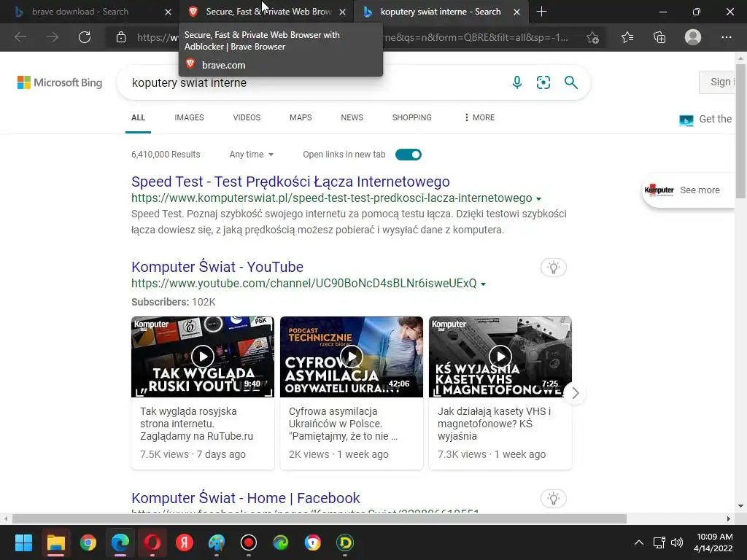Expand arrow next to komputerswiat.pl URL
This screenshot has width=747, height=560.
(x=539, y=199)
